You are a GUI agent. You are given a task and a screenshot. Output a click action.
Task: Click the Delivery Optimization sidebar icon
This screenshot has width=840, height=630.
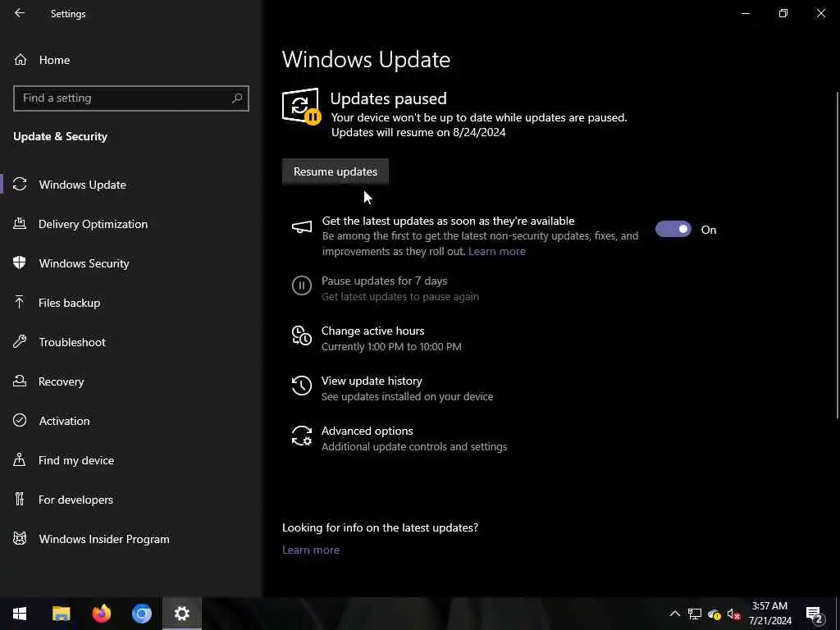point(20,223)
